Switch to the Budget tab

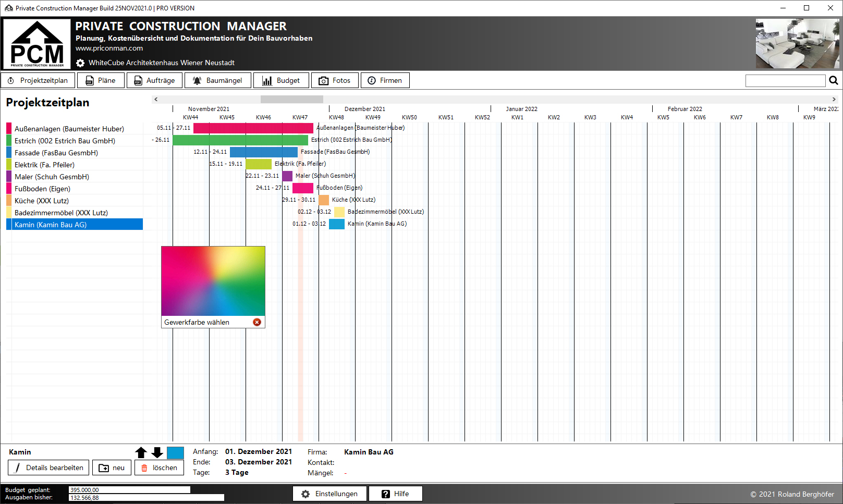click(281, 80)
